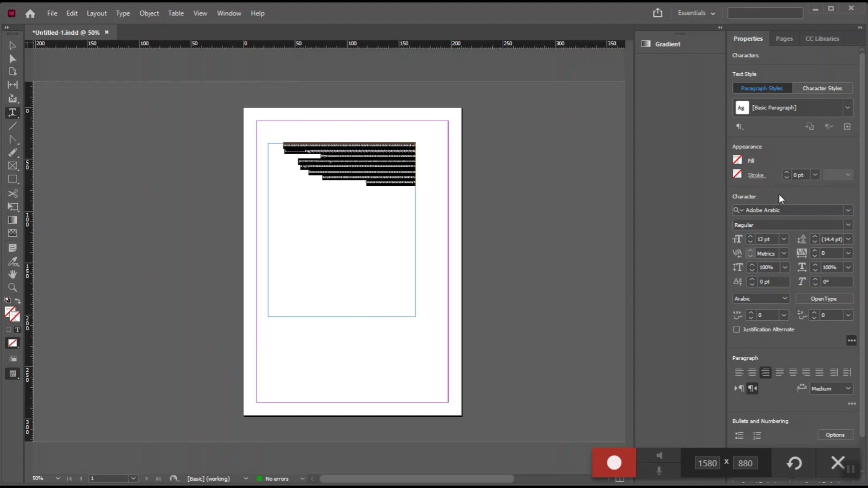Open the Layout menu
This screenshot has width=868, height=488.
tap(96, 14)
